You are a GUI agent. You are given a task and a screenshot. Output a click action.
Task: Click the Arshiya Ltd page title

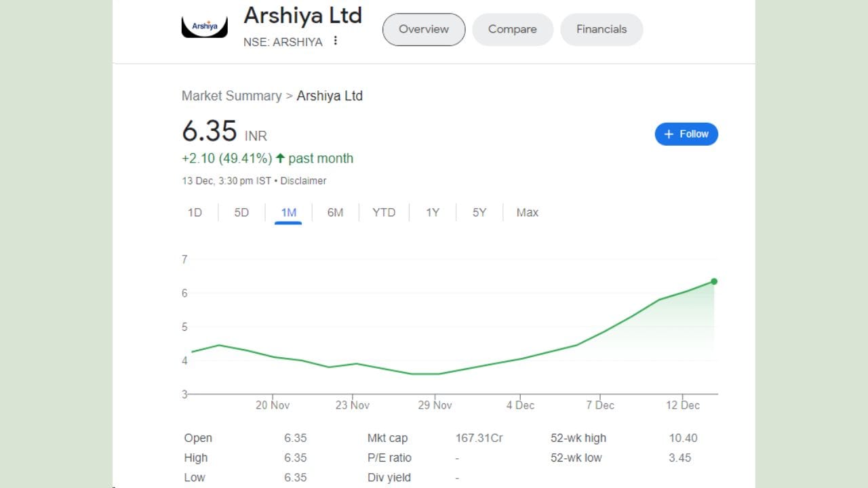[x=302, y=15]
